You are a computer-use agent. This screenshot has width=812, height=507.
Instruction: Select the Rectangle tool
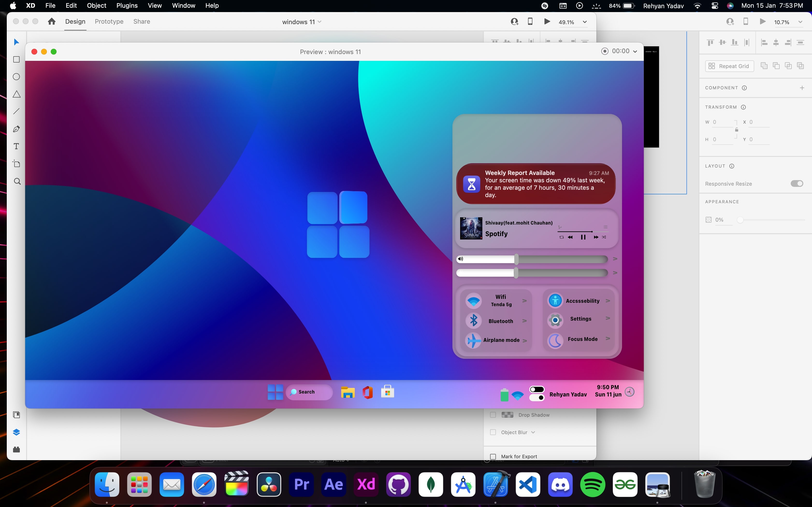tap(16, 60)
